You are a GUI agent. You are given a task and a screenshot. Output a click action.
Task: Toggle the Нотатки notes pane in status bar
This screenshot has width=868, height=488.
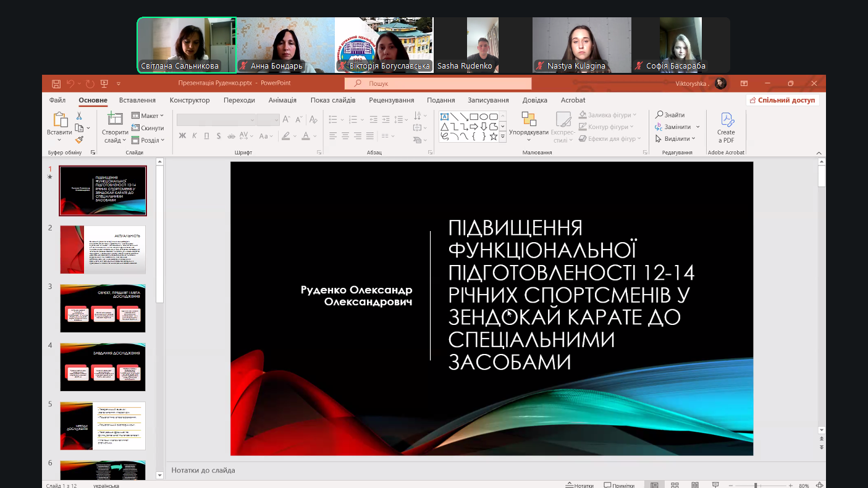tap(579, 485)
